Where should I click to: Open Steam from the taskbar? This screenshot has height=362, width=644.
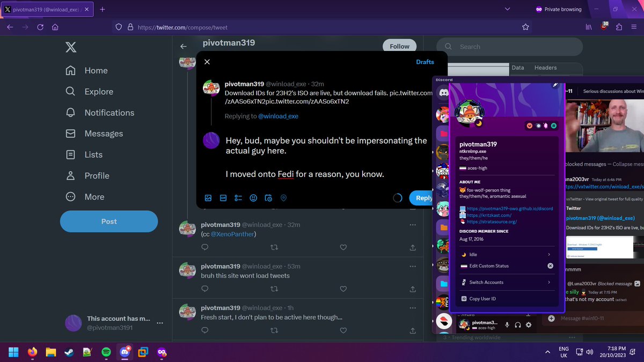tap(69, 352)
